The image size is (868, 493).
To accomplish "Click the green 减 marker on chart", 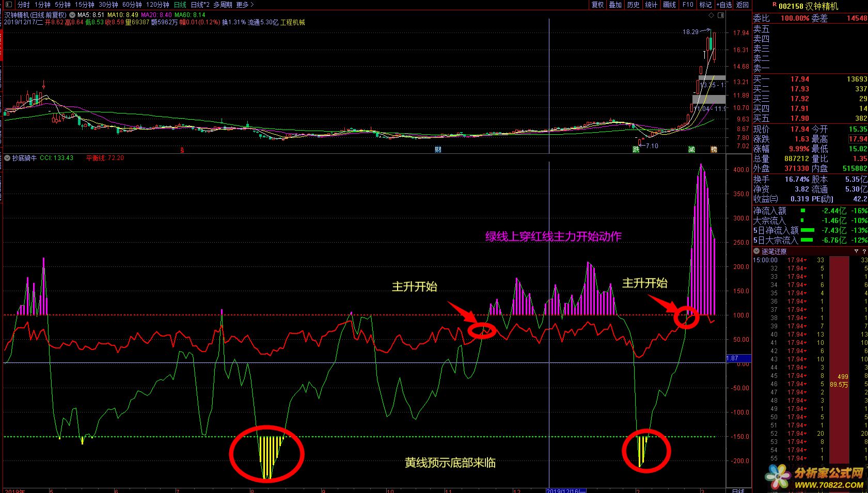I will pos(691,149).
